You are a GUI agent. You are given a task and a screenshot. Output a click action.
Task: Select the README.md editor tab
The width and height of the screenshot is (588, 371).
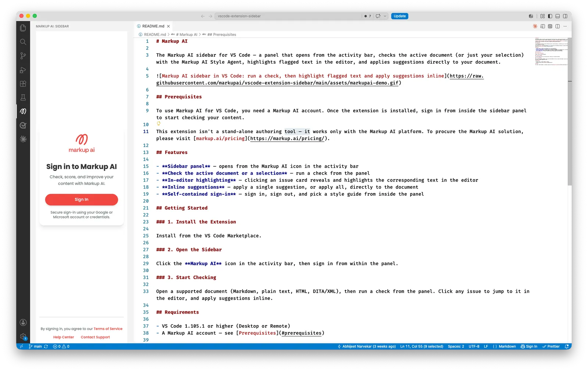pos(153,26)
